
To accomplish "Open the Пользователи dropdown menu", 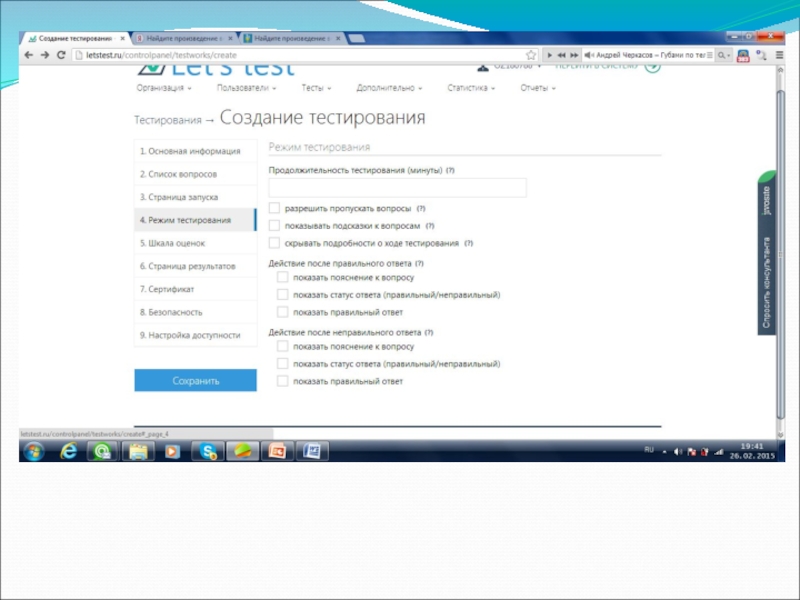I will click(245, 88).
